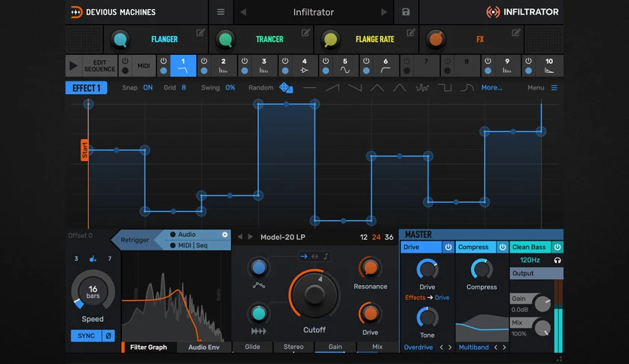629x364 pixels.
Task: Select the bidirectional arrow modulation mode icon
Action: (x=315, y=256)
